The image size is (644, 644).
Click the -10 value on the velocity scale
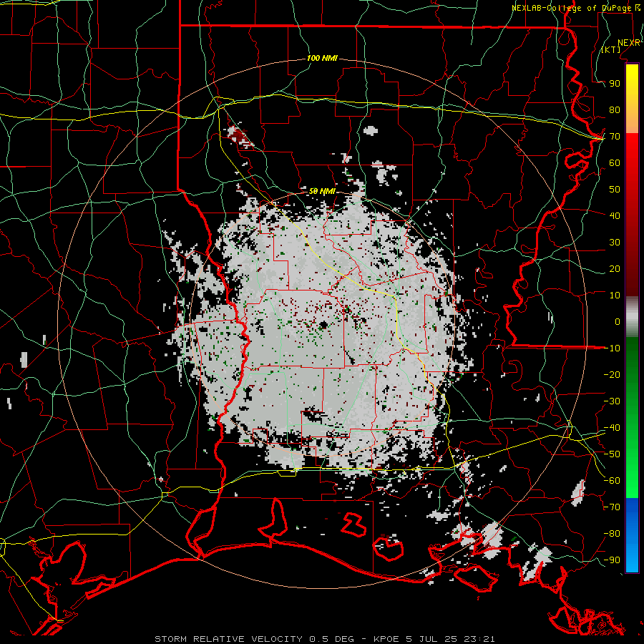point(612,348)
